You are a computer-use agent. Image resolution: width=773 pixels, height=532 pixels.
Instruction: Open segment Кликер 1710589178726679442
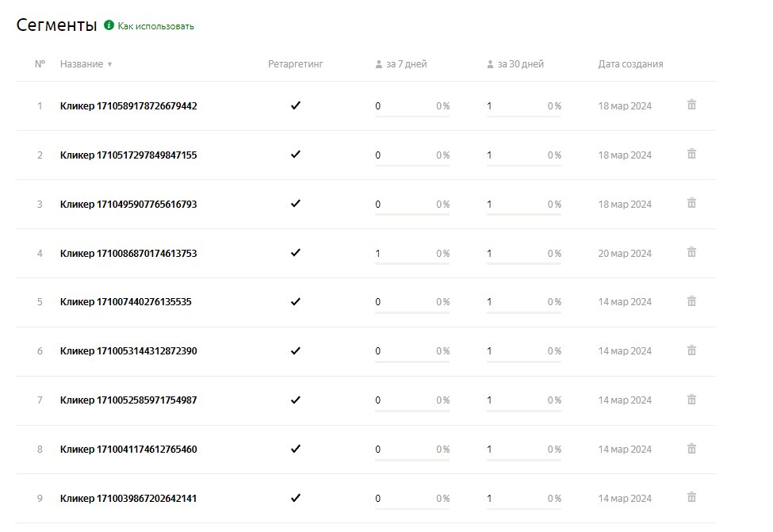tap(128, 106)
